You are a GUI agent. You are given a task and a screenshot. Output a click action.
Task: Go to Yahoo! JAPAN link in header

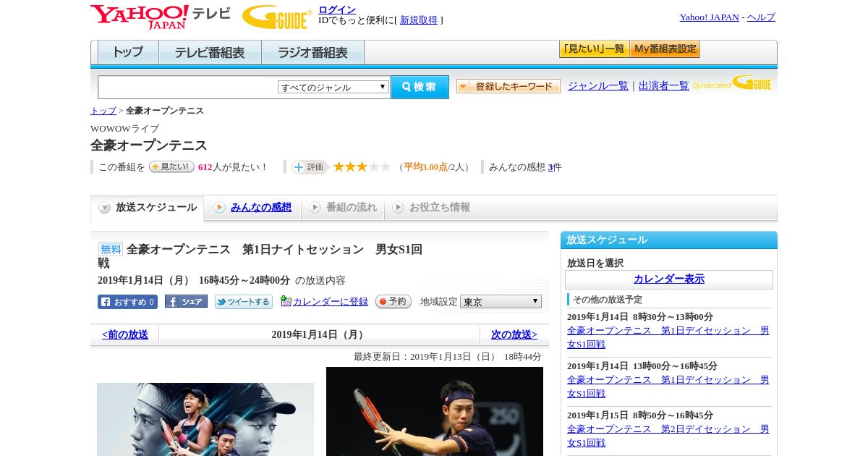pos(709,17)
